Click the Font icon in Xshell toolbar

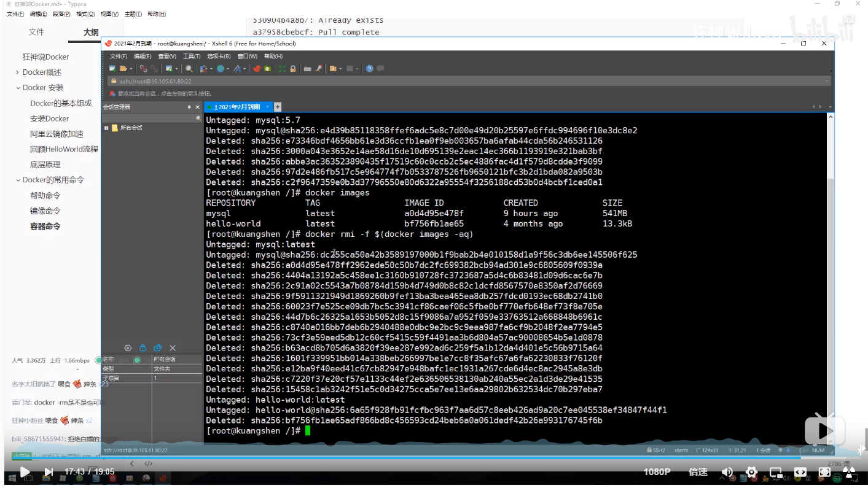[238, 69]
